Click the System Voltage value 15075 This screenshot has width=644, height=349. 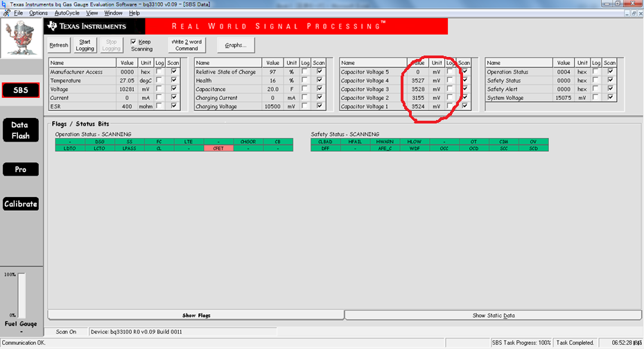pyautogui.click(x=563, y=98)
